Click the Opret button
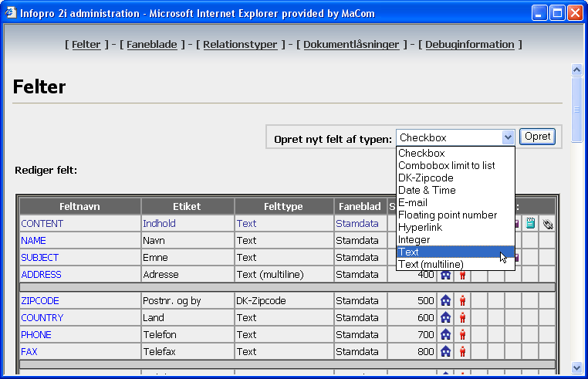Viewport: 588px width, 379px height. 537,137
